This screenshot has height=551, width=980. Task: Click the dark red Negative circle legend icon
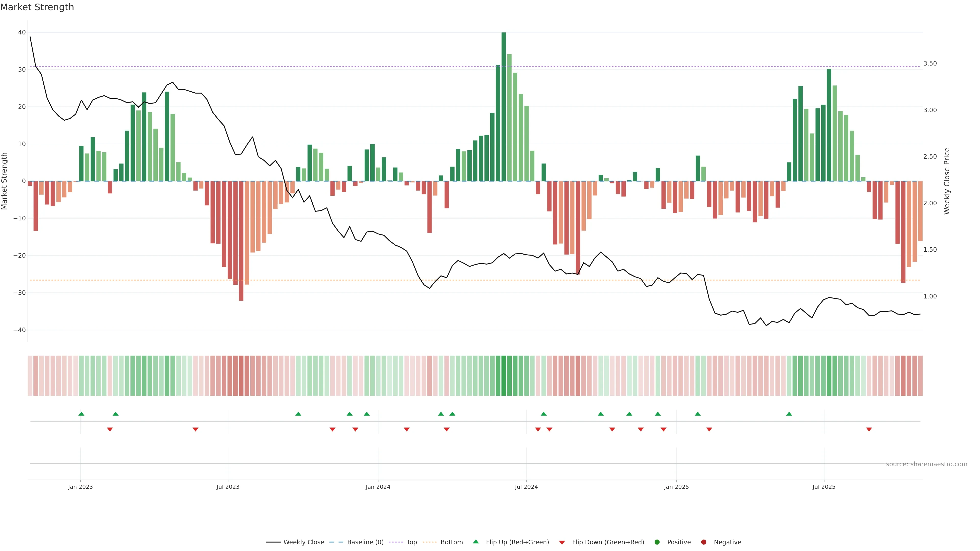(x=703, y=542)
